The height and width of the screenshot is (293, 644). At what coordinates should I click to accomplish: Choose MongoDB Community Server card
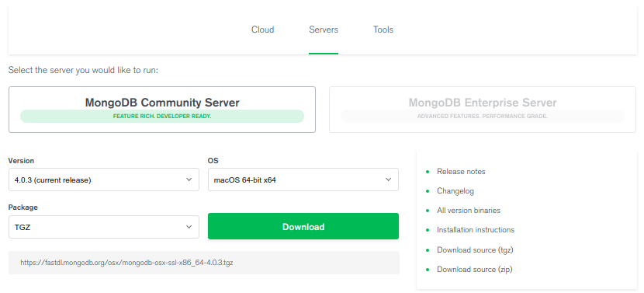coord(162,110)
